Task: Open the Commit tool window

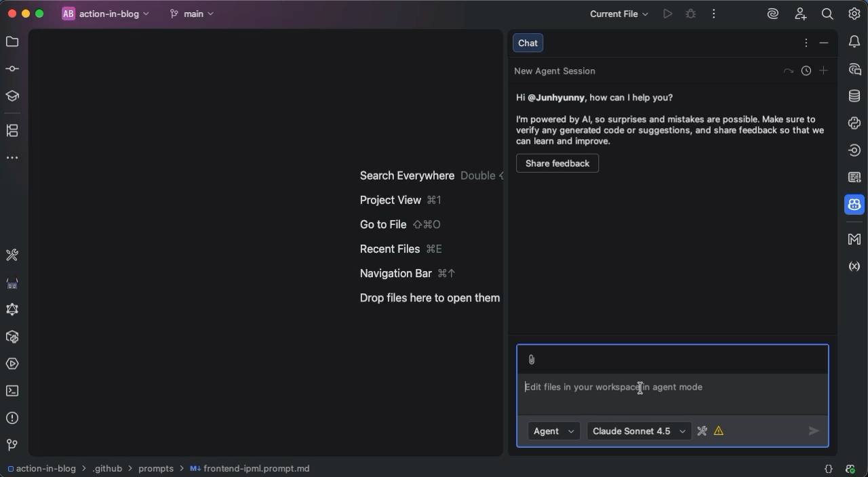Action: click(x=12, y=69)
